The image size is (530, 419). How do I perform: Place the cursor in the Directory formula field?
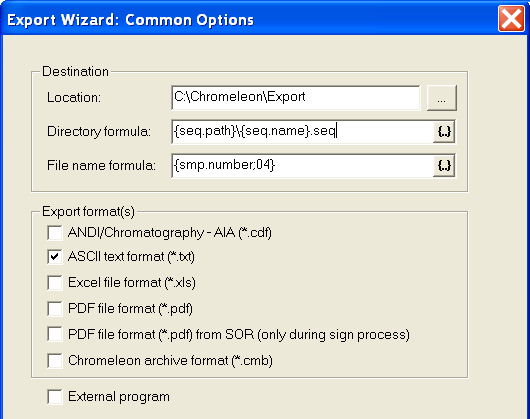[302, 131]
